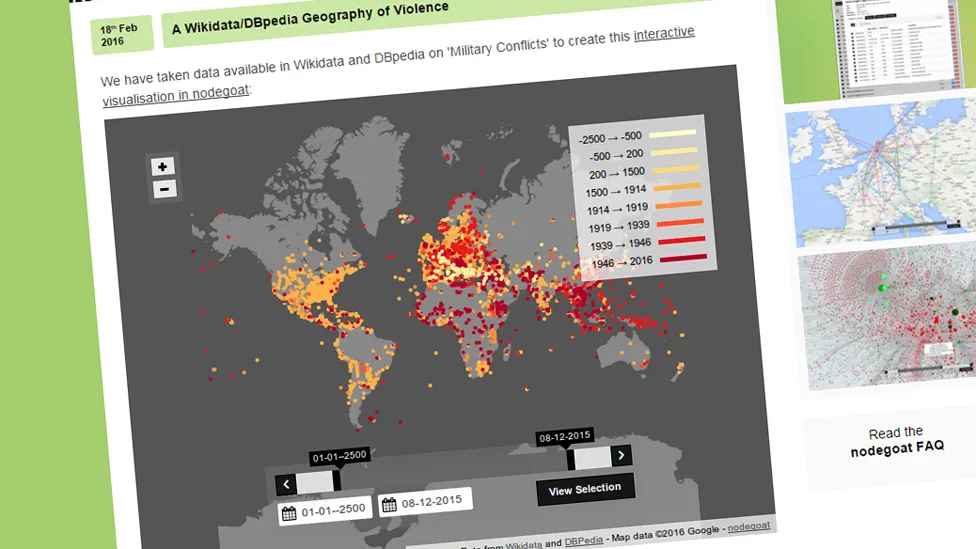Click the start date field 01-01--2500

click(325, 511)
